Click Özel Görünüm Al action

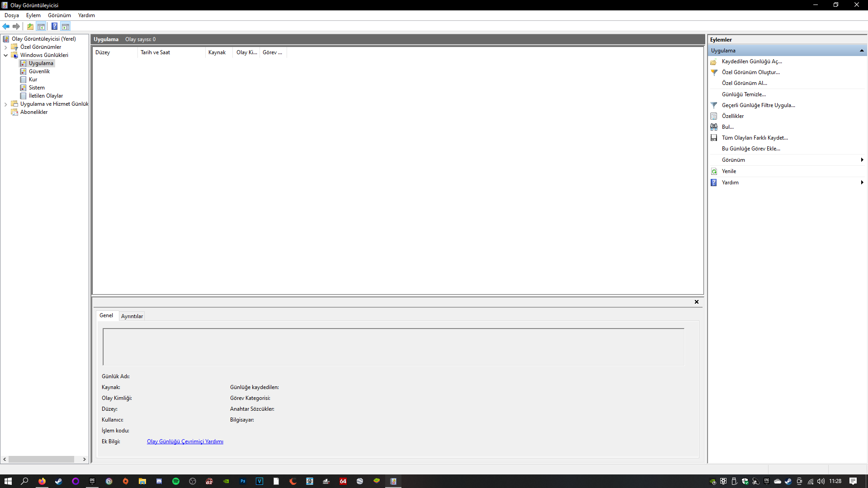(744, 83)
